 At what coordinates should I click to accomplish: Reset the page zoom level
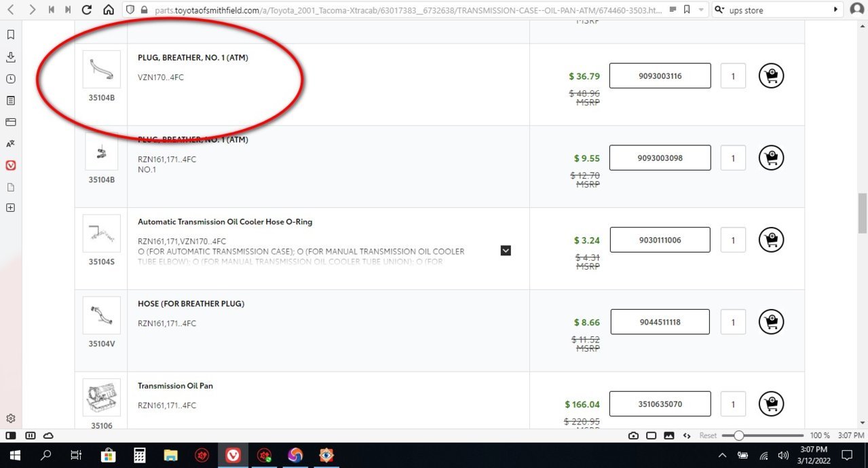708,435
